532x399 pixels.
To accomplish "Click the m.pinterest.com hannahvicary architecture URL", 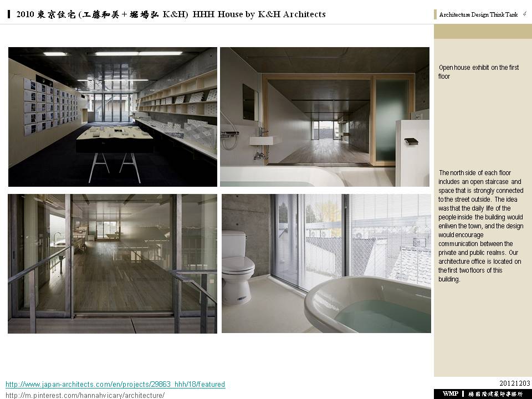I will click(x=85, y=395).
